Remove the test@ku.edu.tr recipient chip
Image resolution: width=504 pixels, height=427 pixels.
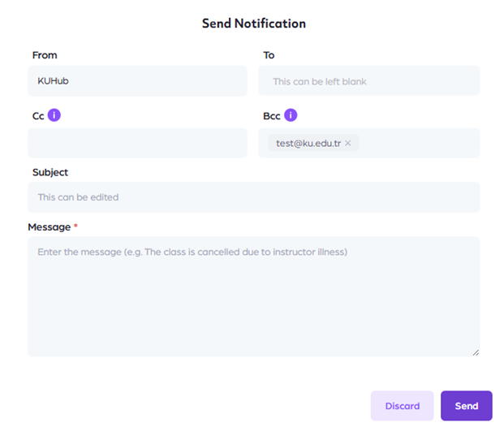click(348, 144)
